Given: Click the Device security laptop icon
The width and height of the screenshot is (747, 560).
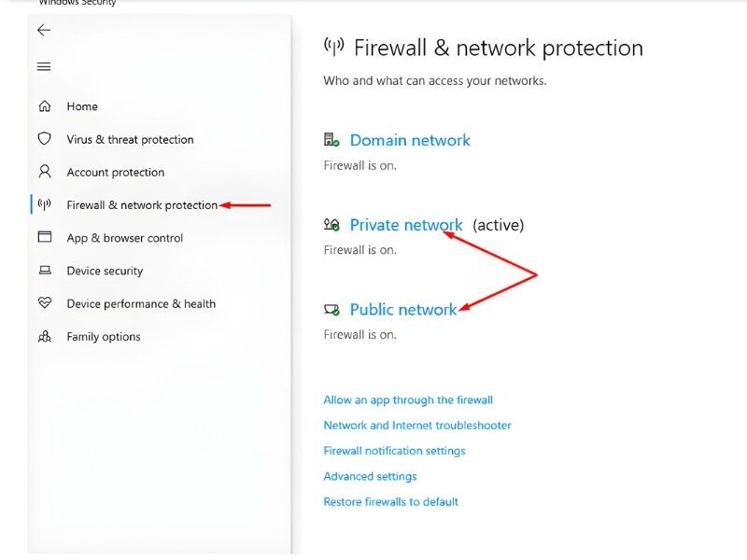Looking at the screenshot, I should pos(44,271).
